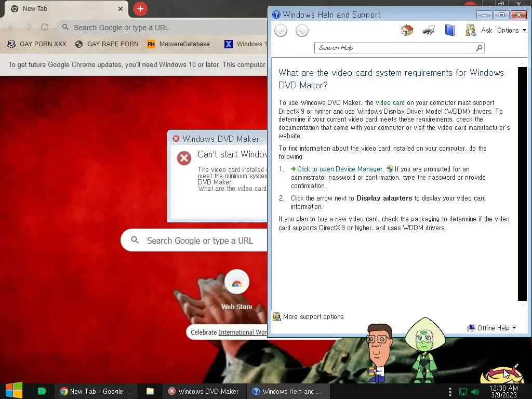Click Google search box on New Tab page
This screenshot has width=532, height=399.
pos(194,241)
